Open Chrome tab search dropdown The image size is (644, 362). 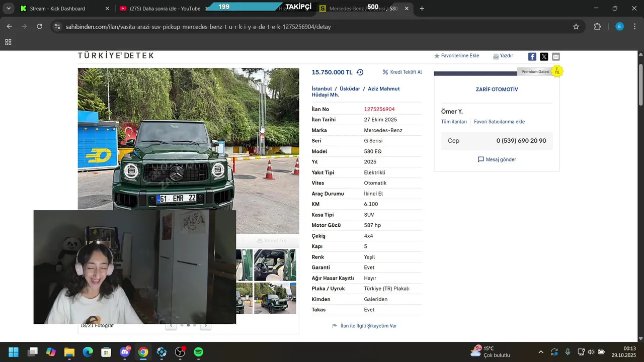click(9, 9)
